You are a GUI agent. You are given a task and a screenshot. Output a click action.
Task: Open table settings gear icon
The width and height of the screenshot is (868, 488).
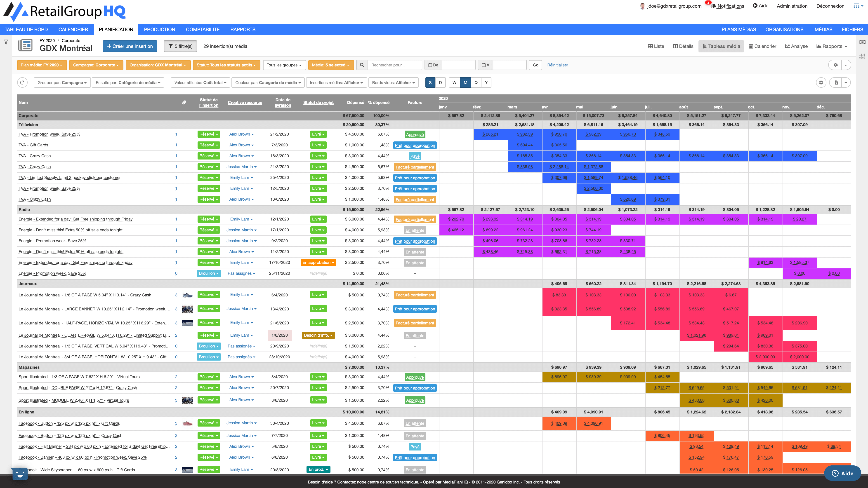coord(821,82)
